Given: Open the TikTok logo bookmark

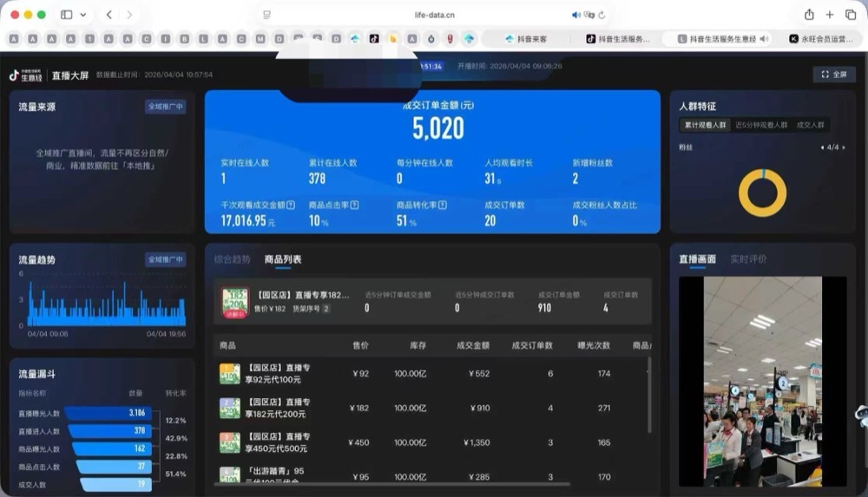Looking at the screenshot, I should click(x=374, y=39).
